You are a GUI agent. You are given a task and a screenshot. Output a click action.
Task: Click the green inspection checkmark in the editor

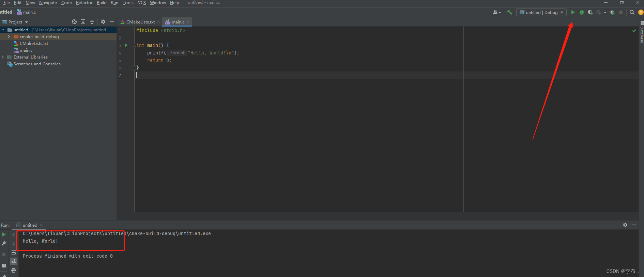click(x=634, y=31)
